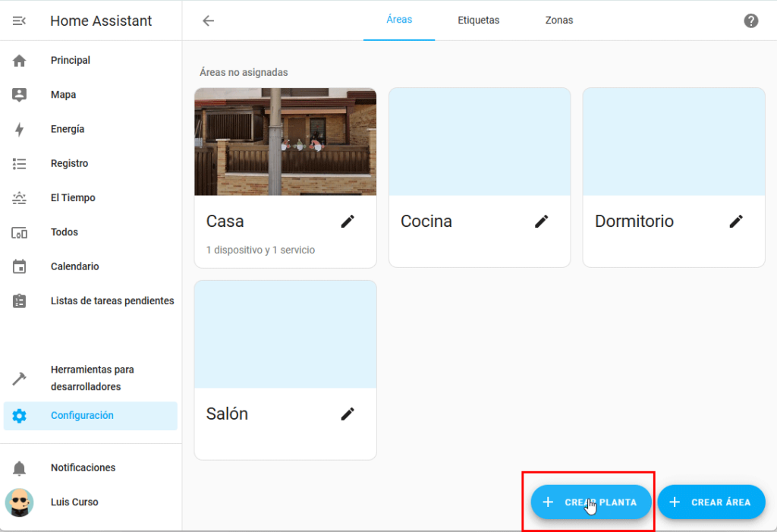Collapse the sidebar with the hamburger menu icon

pyautogui.click(x=20, y=21)
